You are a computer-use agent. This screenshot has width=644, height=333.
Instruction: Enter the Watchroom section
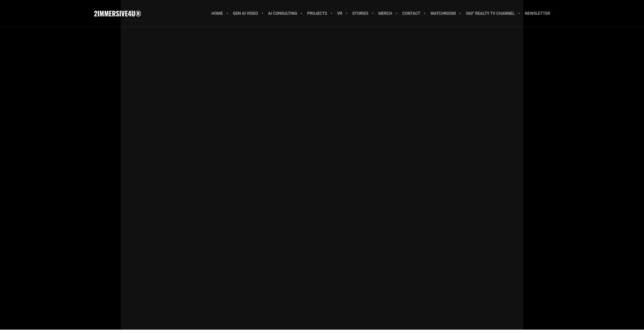point(443,13)
